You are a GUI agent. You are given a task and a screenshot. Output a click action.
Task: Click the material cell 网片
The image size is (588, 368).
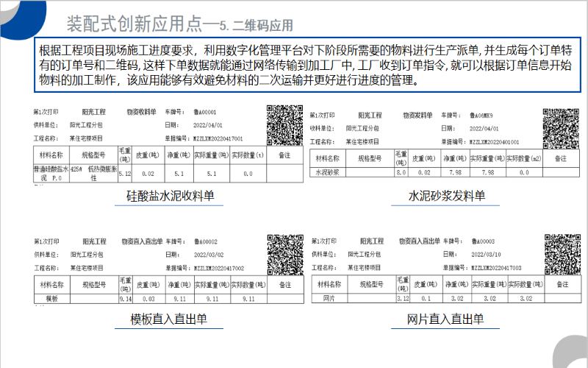329,298
